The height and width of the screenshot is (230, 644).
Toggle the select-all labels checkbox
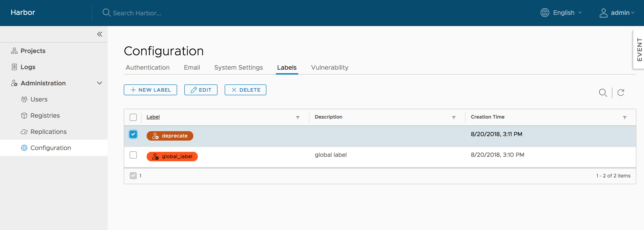(133, 117)
